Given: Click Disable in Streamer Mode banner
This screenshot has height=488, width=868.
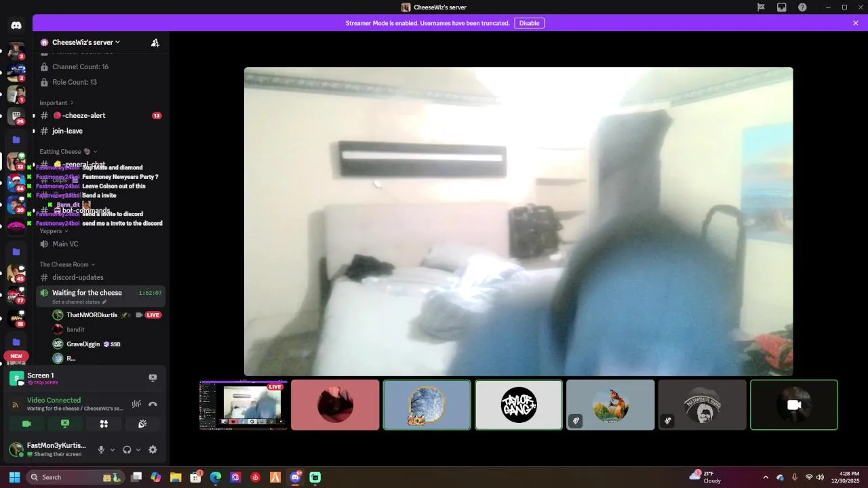Looking at the screenshot, I should click(529, 23).
